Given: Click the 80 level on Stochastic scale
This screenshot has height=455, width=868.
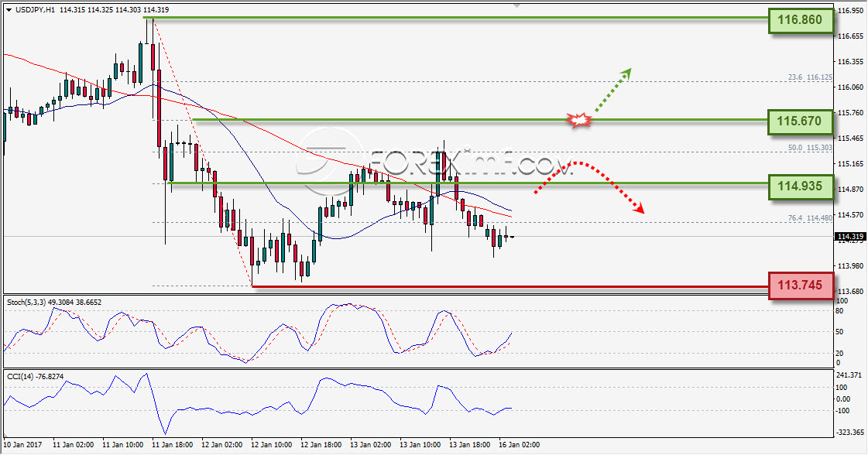Looking at the screenshot, I should [840, 311].
